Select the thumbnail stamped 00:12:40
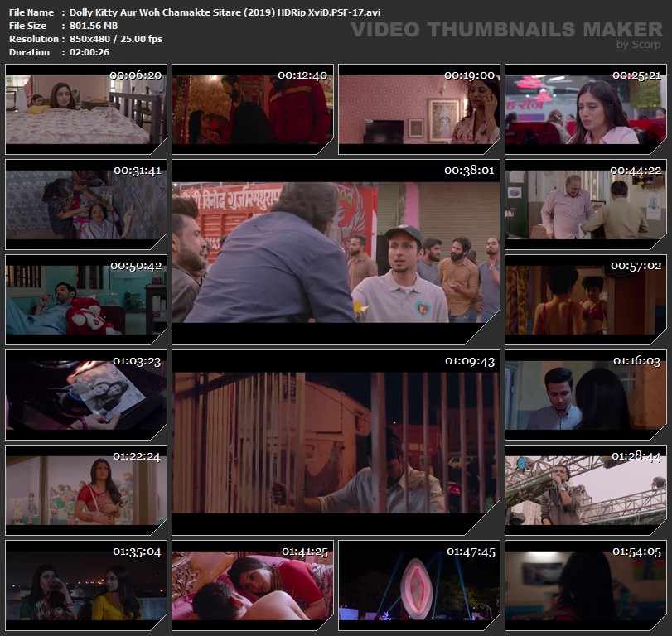This screenshot has height=636, width=672. (x=253, y=109)
